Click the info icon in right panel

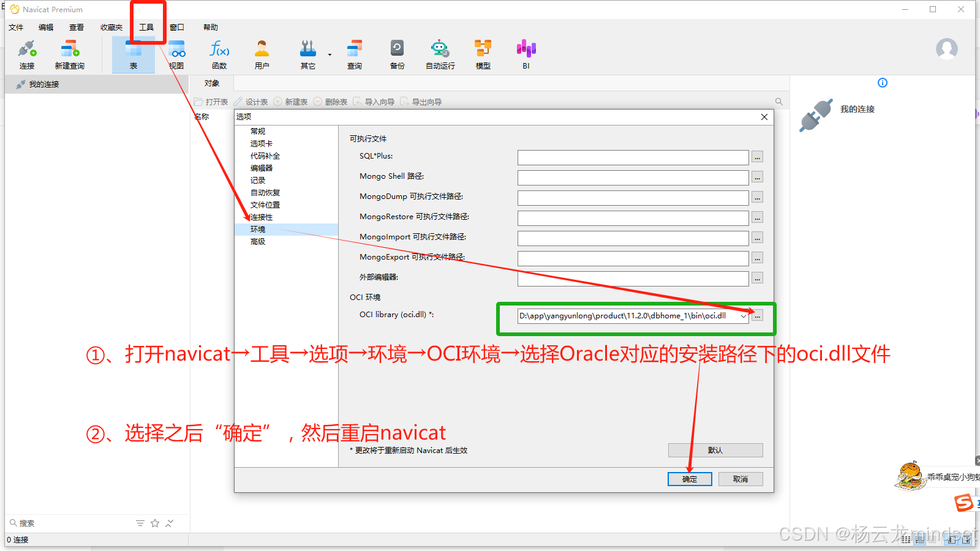coord(883,83)
